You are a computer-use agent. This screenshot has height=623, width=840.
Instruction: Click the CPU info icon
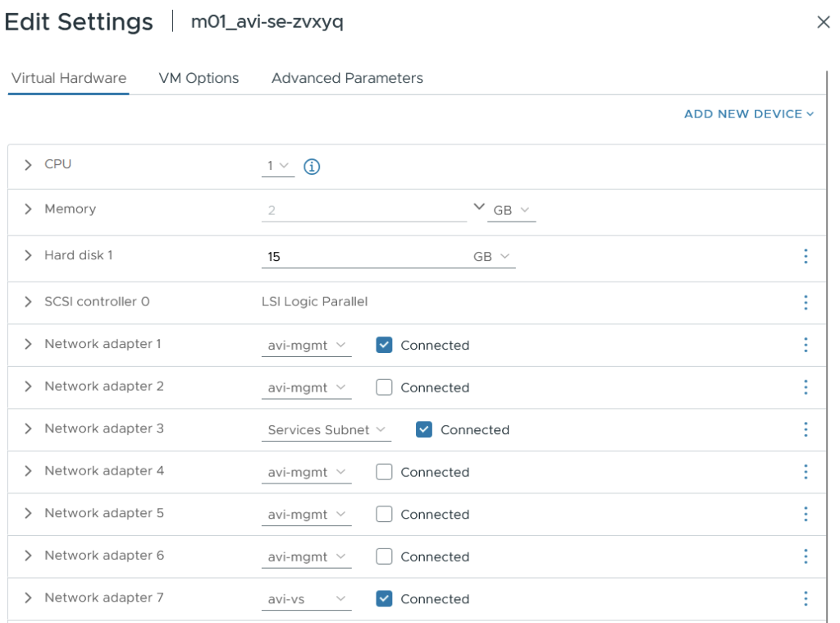312,167
